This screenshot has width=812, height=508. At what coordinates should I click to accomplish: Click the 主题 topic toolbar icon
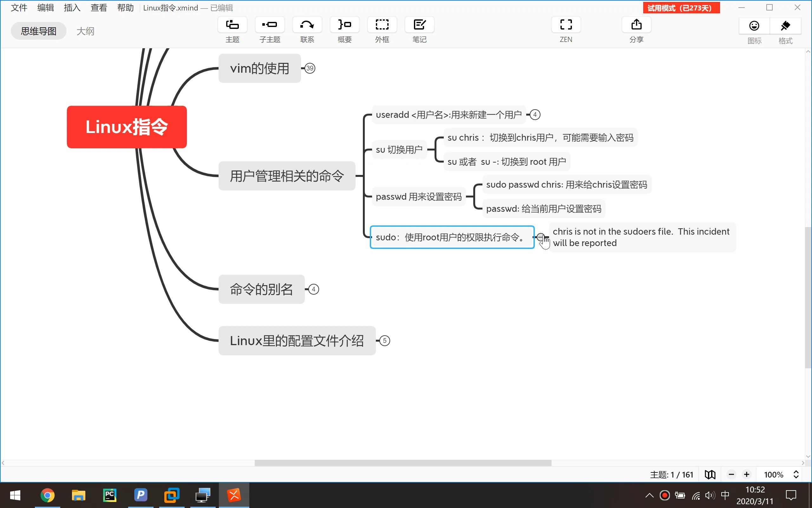point(232,25)
